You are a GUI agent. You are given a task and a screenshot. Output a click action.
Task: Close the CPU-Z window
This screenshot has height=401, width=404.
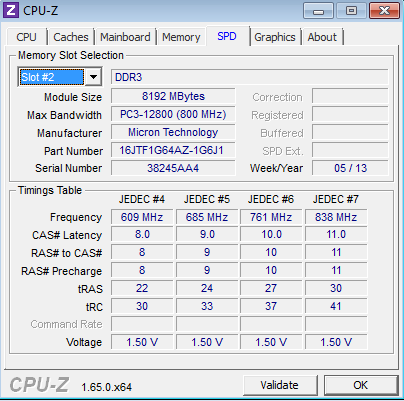pos(384,11)
